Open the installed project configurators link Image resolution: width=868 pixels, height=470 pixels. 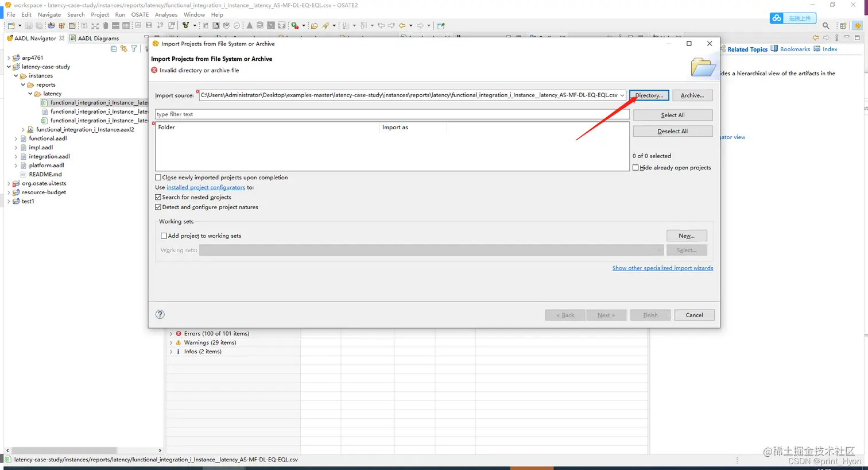pyautogui.click(x=206, y=187)
